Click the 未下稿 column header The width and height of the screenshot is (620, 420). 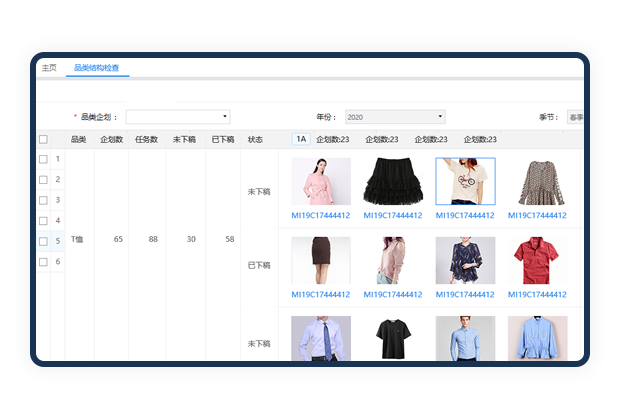click(x=184, y=140)
